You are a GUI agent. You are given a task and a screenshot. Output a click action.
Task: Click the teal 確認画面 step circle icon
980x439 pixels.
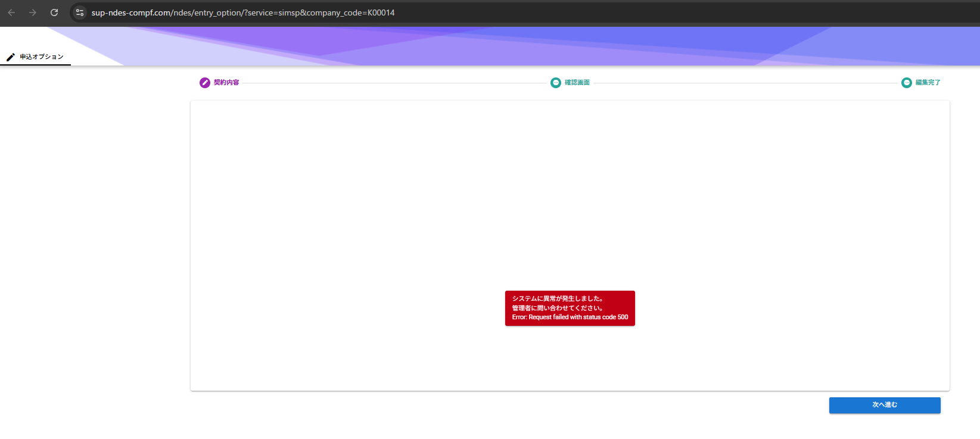pyautogui.click(x=555, y=83)
